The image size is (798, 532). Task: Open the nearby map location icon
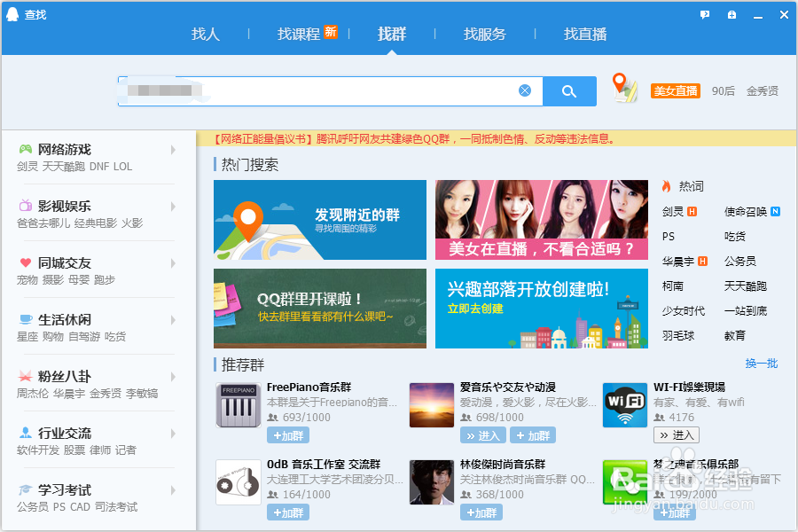[x=624, y=88]
